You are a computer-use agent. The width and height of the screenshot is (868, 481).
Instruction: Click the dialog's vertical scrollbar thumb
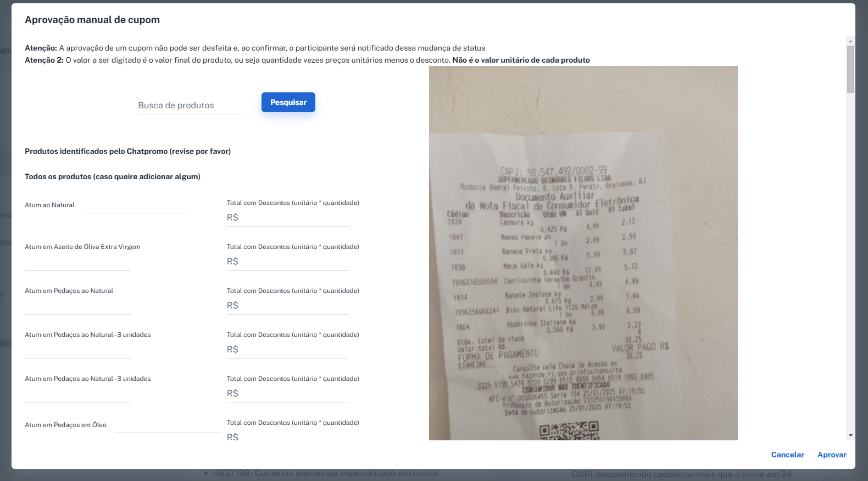(x=850, y=69)
